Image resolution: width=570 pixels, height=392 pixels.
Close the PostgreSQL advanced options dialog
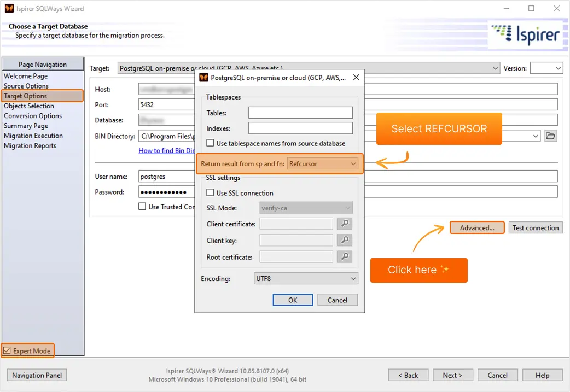pos(356,78)
